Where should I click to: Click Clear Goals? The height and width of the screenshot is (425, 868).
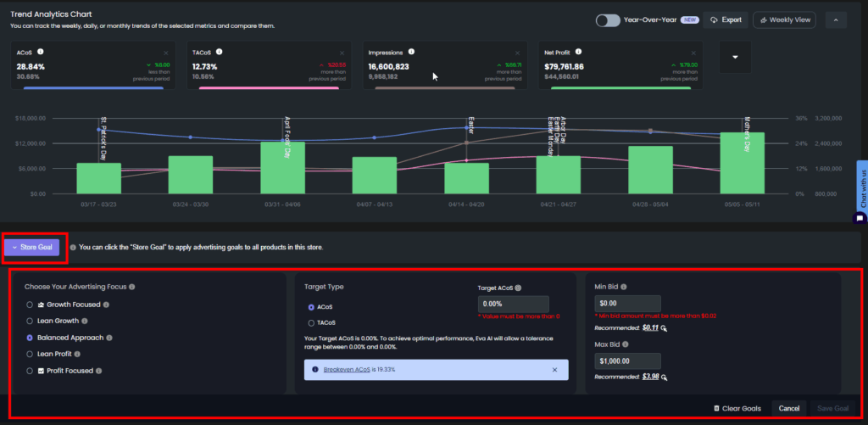tap(737, 408)
